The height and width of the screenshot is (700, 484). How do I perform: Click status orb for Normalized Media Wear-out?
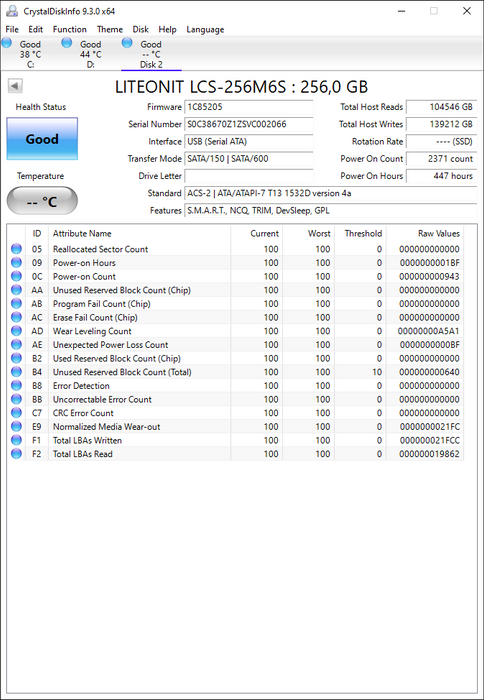coord(17,426)
